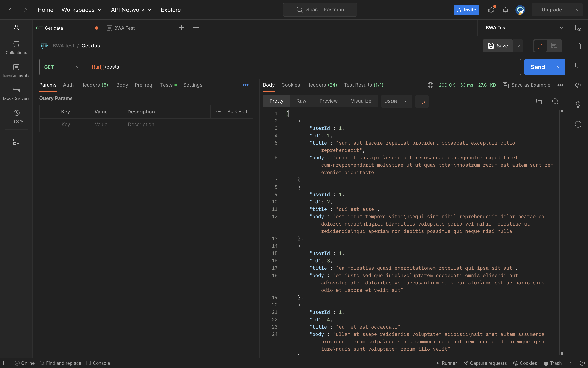The height and width of the screenshot is (368, 588).
Task: Open the request info icon
Action: point(578,124)
